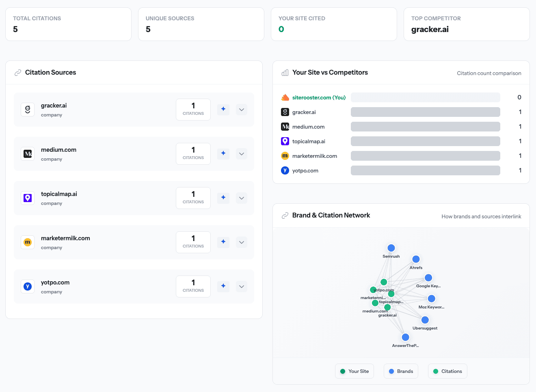Expand the gracker.ai citation source row
536x392 pixels.
point(242,110)
